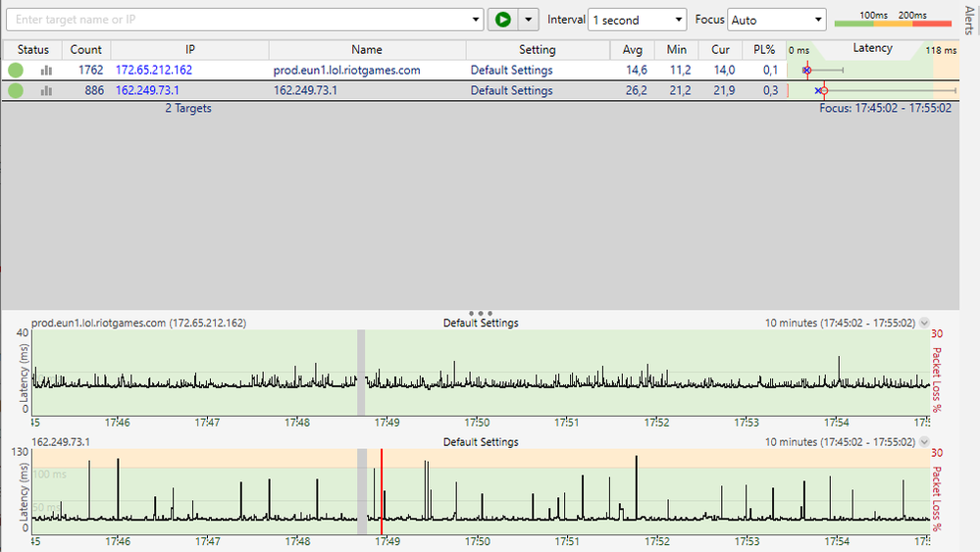The height and width of the screenshot is (552, 980).
Task: Sort by the Avg column header
Action: coord(633,49)
